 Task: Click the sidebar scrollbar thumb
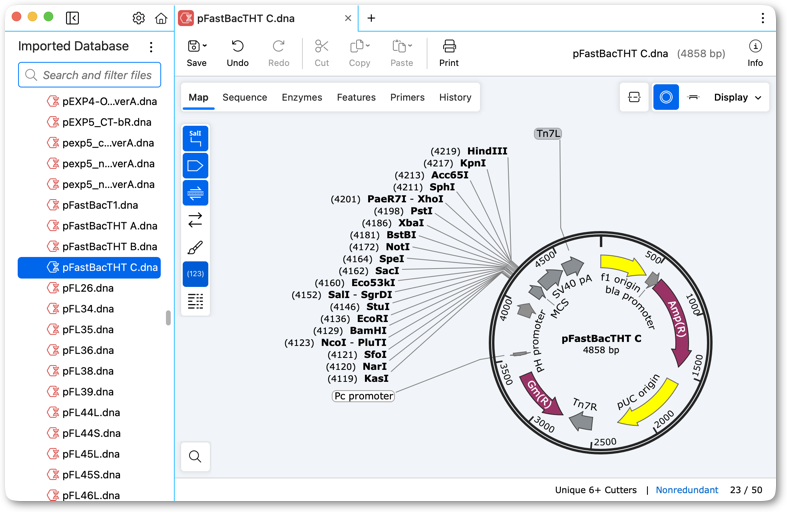[168, 318]
